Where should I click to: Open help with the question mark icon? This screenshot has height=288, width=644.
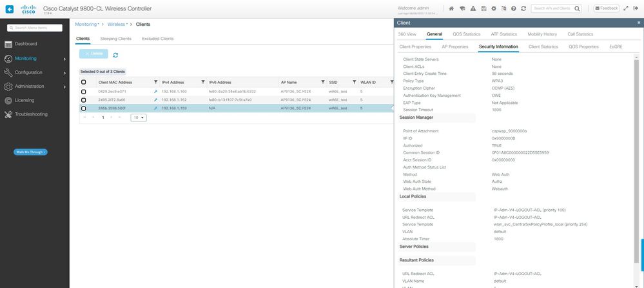[514, 8]
